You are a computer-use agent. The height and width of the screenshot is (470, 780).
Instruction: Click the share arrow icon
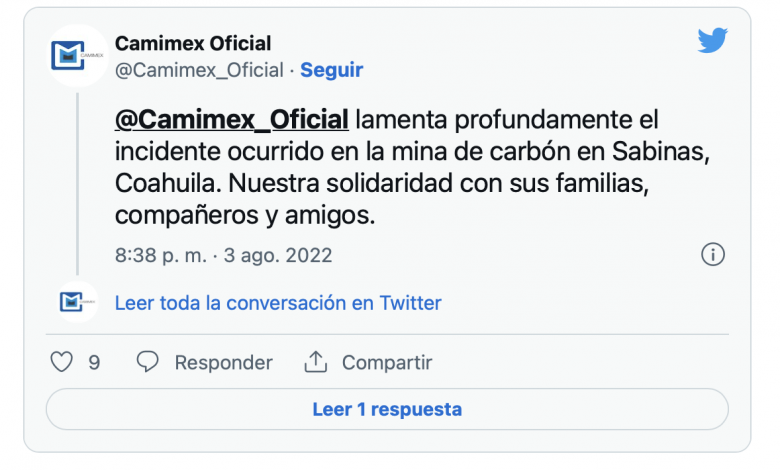pyautogui.click(x=316, y=362)
